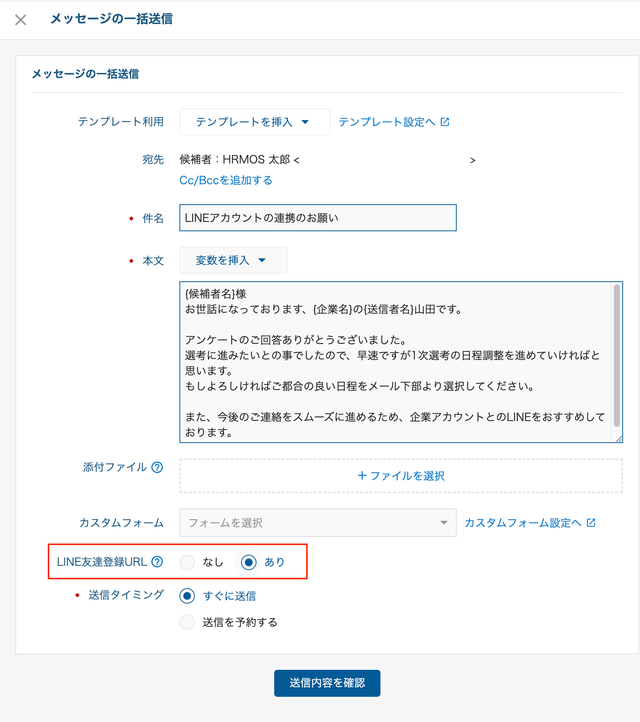The height and width of the screenshot is (722, 640).
Task: Click into the 件名 subject field
Action: pyautogui.click(x=317, y=217)
